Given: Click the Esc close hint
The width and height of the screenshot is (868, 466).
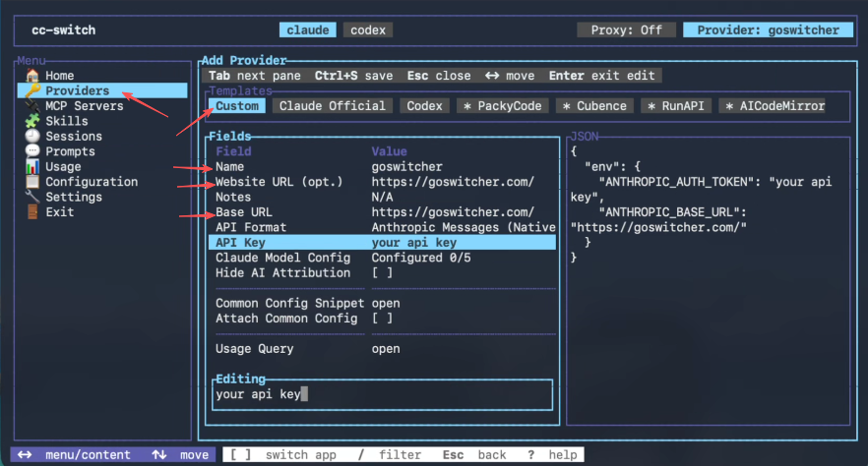Looking at the screenshot, I should click(x=439, y=76).
